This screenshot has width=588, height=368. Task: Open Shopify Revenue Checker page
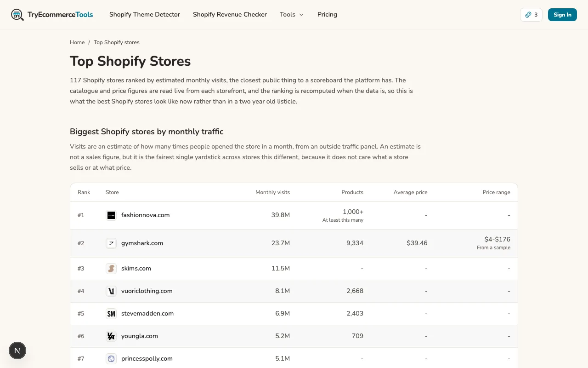(230, 15)
